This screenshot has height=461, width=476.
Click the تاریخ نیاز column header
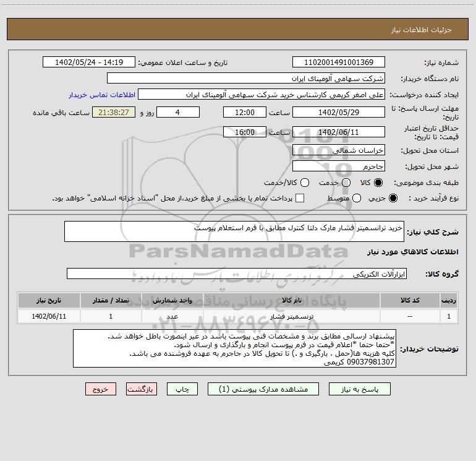(x=49, y=300)
